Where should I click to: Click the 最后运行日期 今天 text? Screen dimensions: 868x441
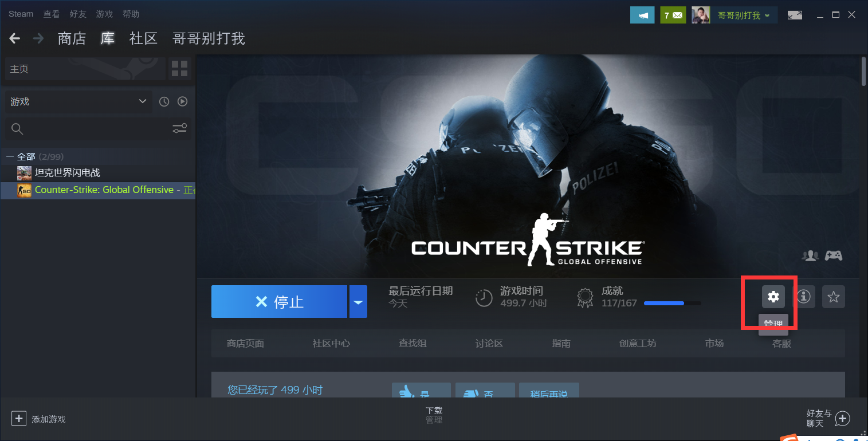[421, 297]
